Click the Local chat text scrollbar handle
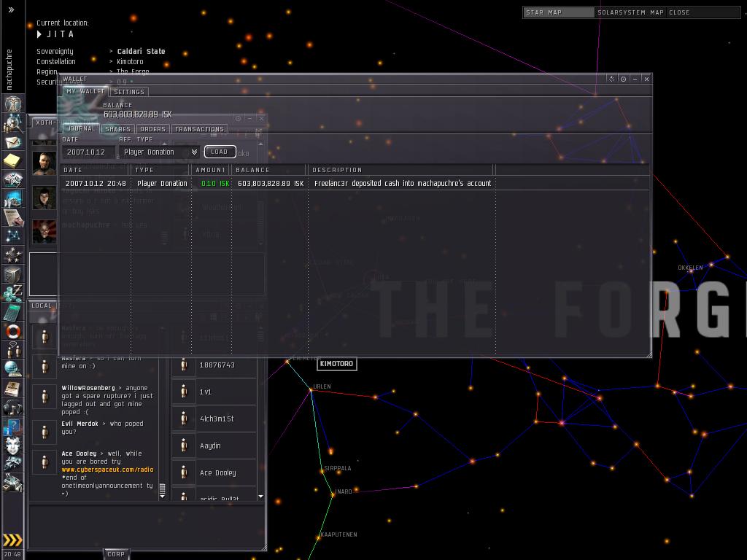The image size is (747, 560). 163,488
